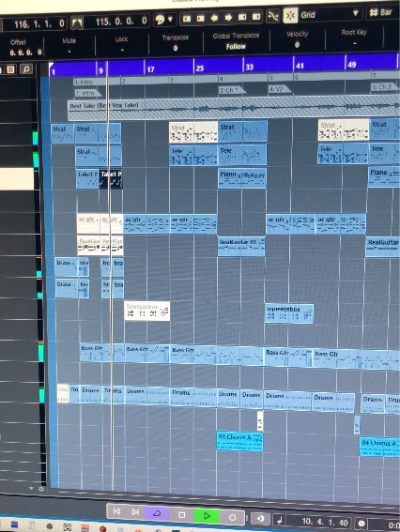Open track list settings gear icon
The width and height of the screenshot is (400, 532).
click(41, 489)
